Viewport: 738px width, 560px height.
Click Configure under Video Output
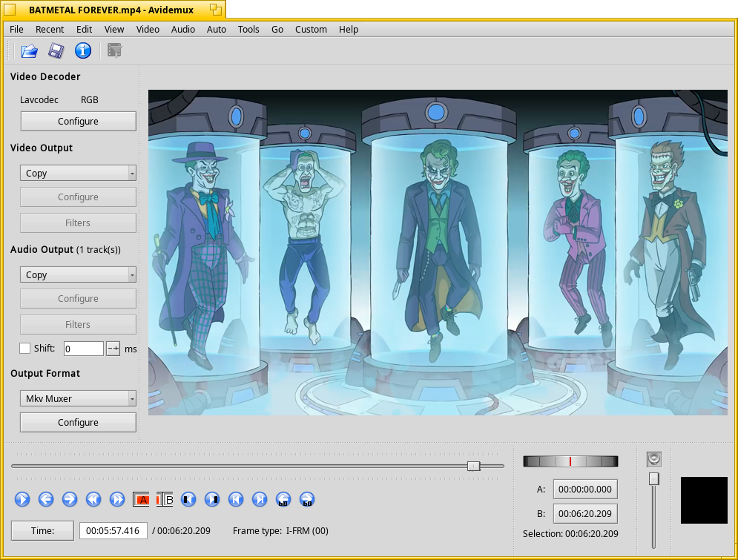point(78,197)
